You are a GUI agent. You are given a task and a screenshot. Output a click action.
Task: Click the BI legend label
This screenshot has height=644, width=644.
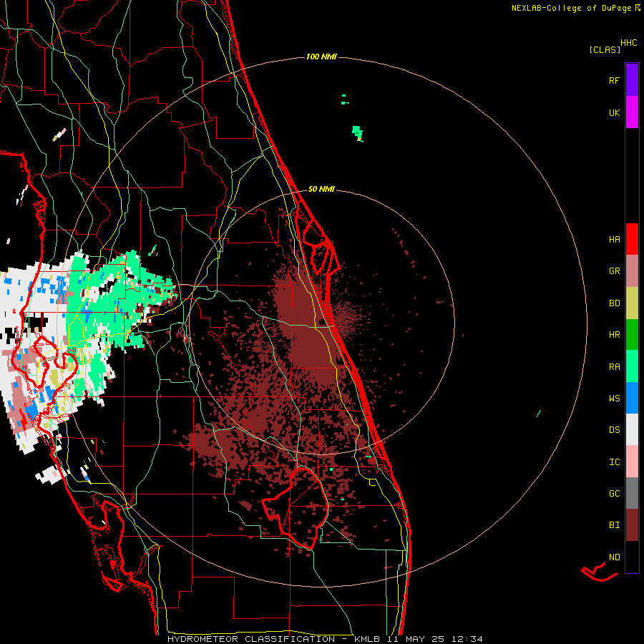pyautogui.click(x=614, y=525)
